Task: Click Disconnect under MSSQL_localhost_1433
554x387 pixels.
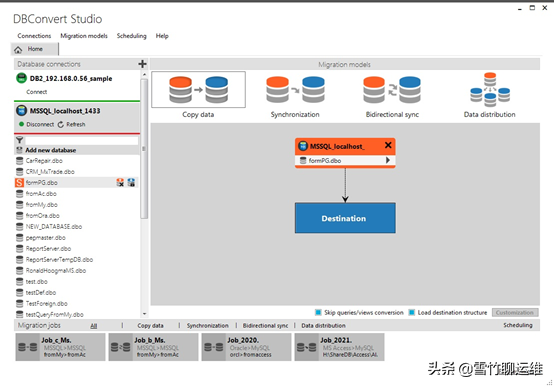Action: [x=40, y=124]
